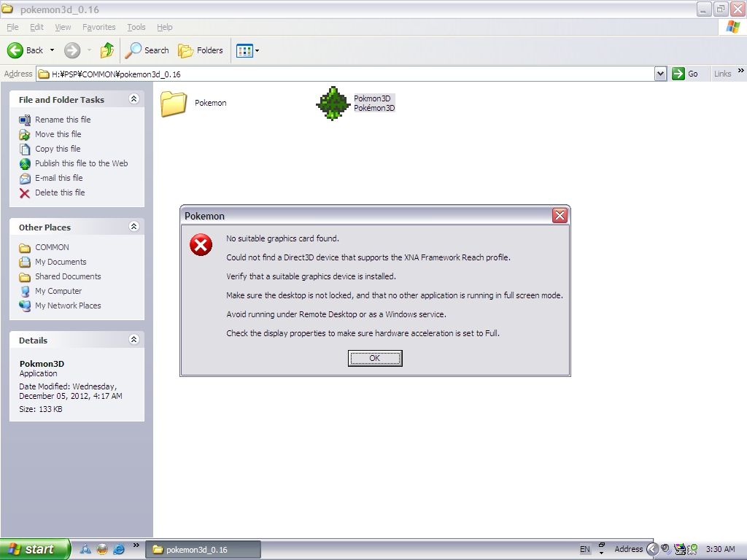Open the Favorites menu

pos(98,27)
